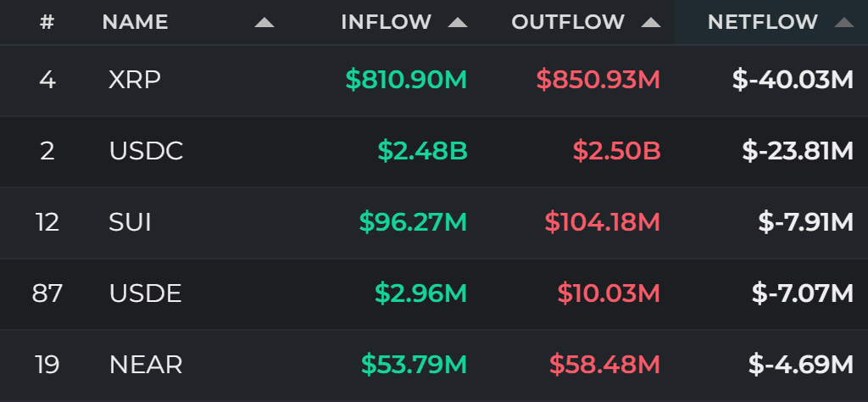Open the USDC token name
This screenshot has height=402, width=868.
tap(146, 151)
